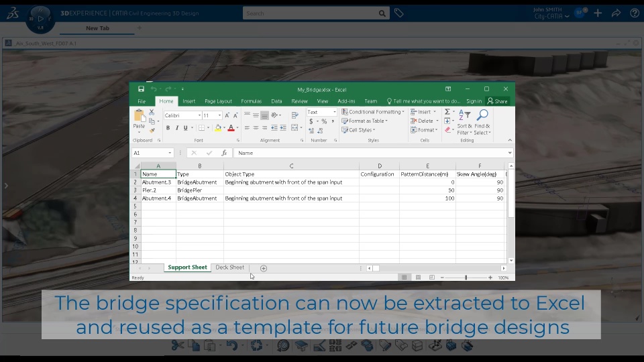Open the font color dropdown arrow
The height and width of the screenshot is (362, 644).
click(x=237, y=127)
